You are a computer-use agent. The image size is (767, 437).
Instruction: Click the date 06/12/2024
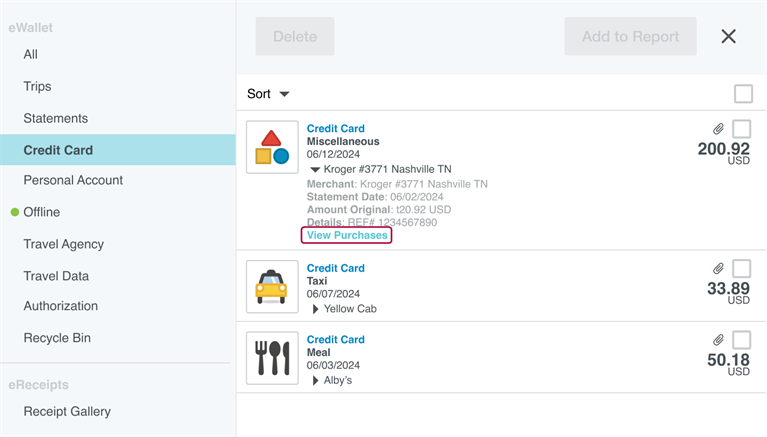(333, 154)
